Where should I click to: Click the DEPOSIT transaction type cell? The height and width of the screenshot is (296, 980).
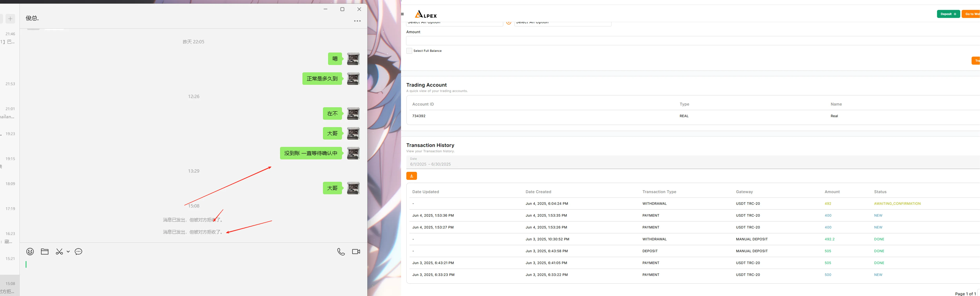point(650,251)
